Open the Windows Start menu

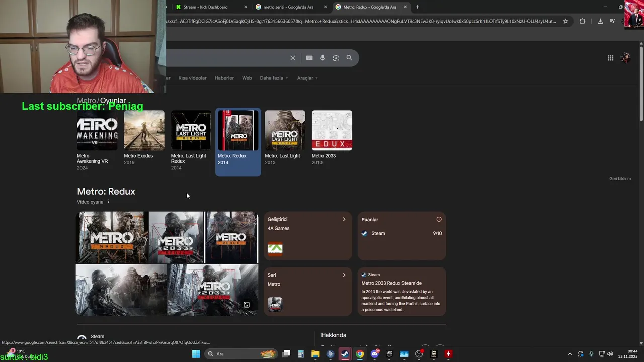point(196,354)
